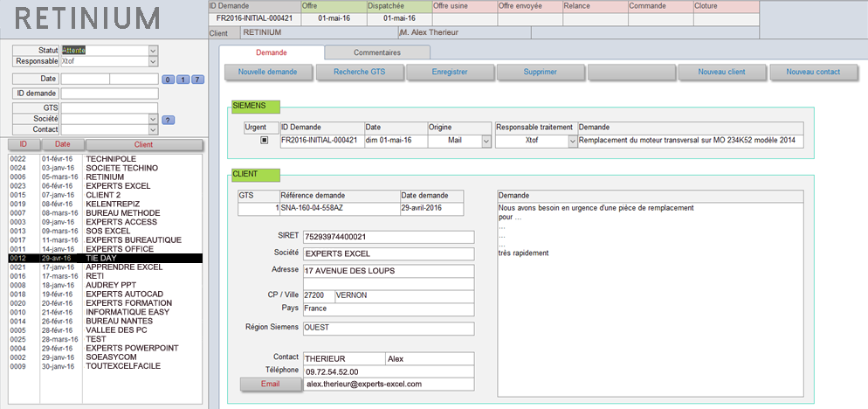Open the Origine Mail dropdown
Viewport: 868px width, 409px height.
[486, 142]
